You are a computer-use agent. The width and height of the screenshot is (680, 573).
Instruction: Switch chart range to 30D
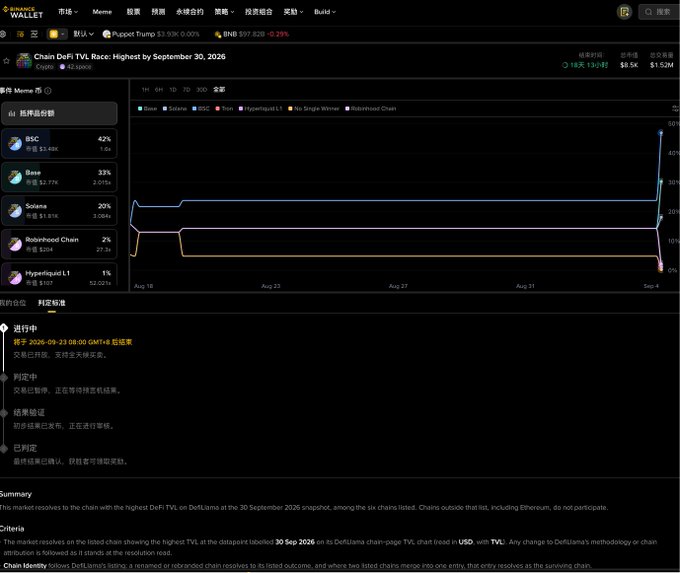point(202,89)
